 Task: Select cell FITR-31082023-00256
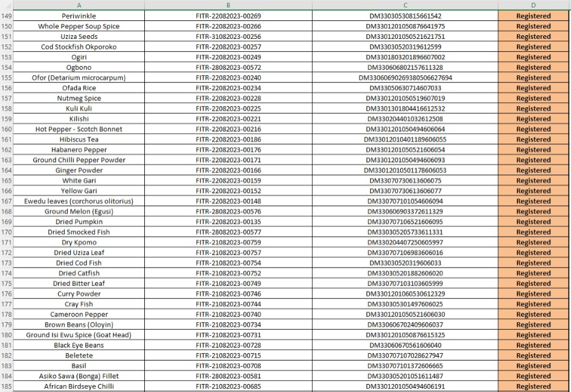(x=228, y=36)
